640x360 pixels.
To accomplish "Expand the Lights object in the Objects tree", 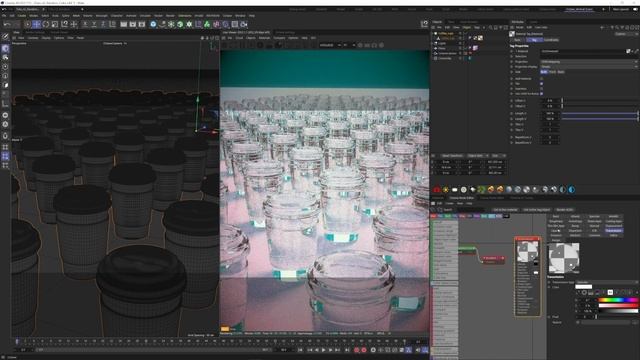I will click(x=433, y=43).
